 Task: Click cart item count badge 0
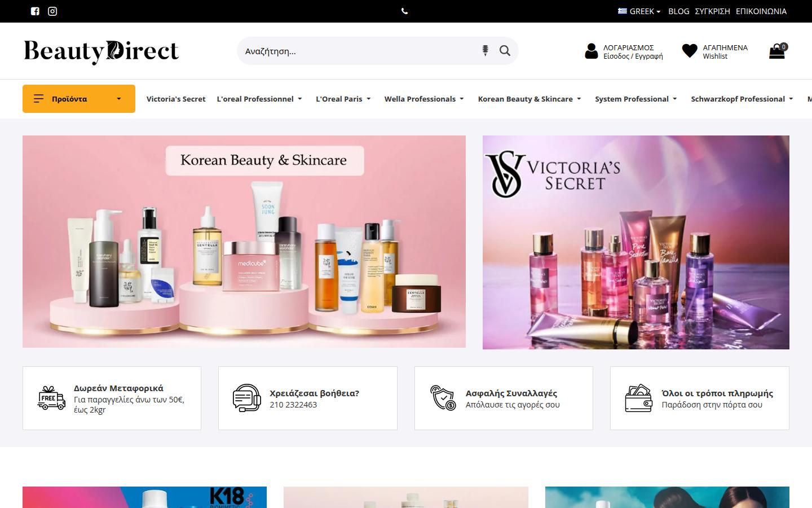pyautogui.click(x=783, y=47)
